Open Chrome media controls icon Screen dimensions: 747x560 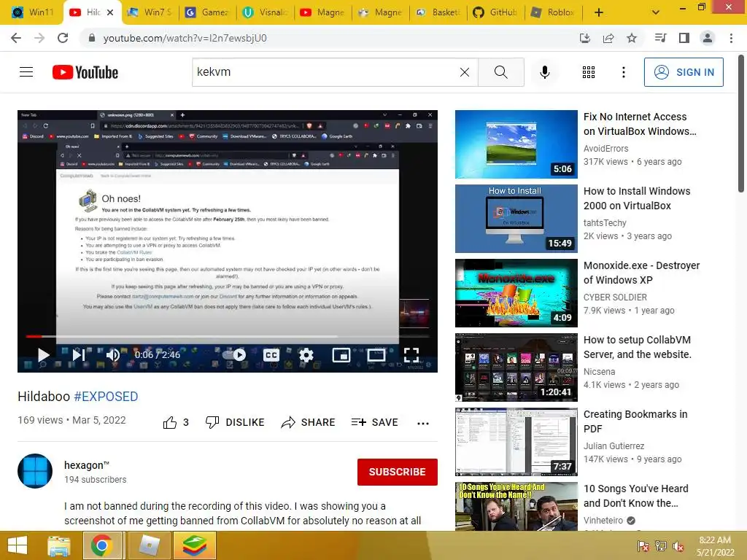click(660, 38)
